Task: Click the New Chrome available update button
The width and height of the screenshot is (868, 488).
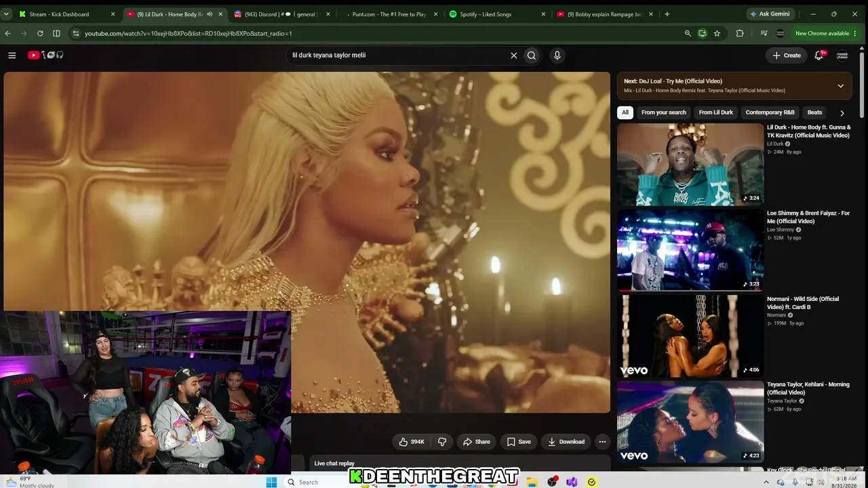Action: click(826, 33)
